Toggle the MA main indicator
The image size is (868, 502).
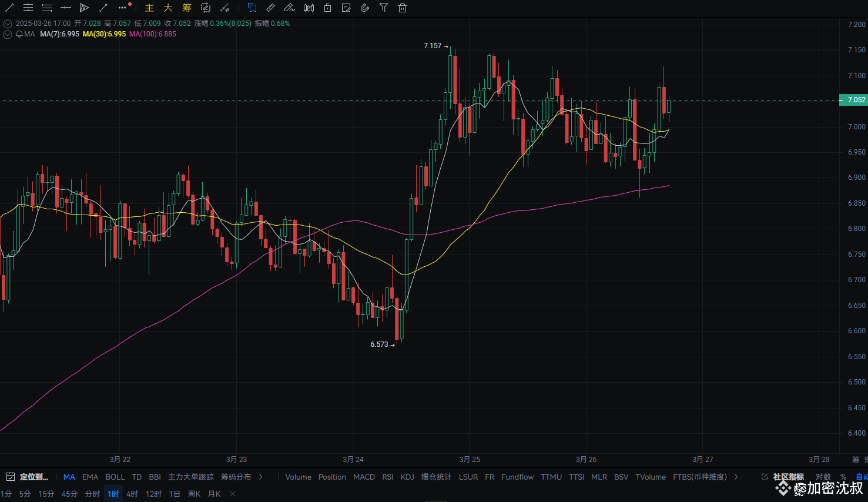point(69,477)
